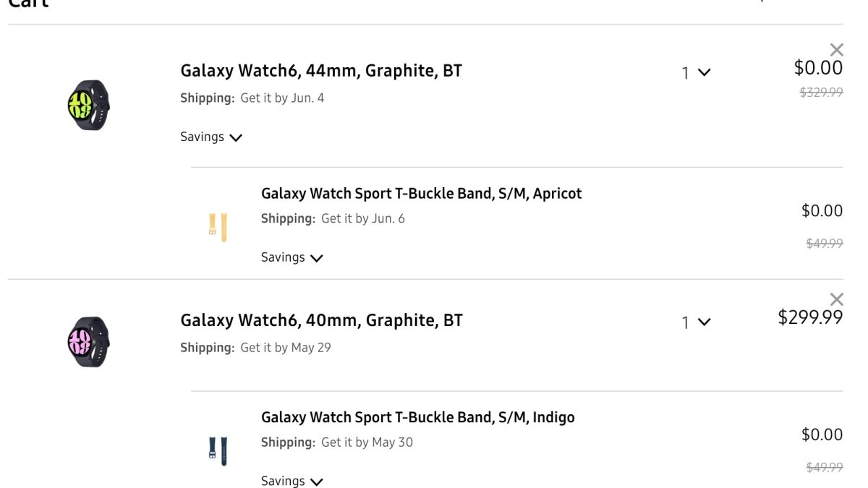The image size is (868, 488).
Task: Open quantity dropdown for the 40mm watch
Action: [696, 322]
